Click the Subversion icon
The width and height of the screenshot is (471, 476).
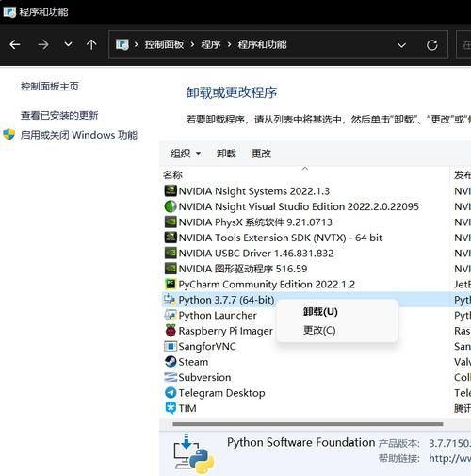[x=171, y=377]
